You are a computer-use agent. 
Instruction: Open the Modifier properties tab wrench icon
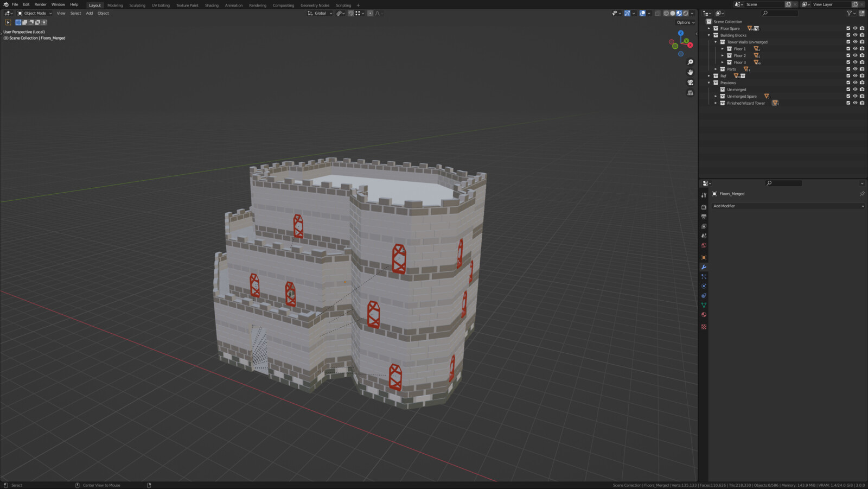coord(704,267)
